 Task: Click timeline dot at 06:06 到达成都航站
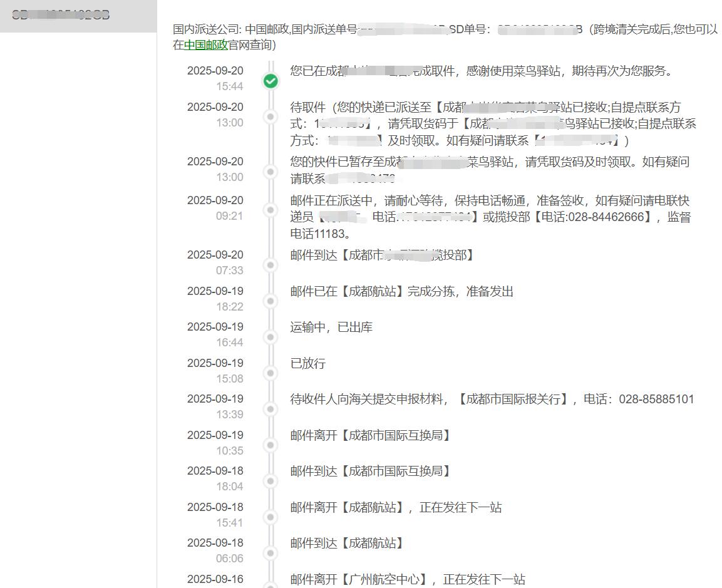271,553
